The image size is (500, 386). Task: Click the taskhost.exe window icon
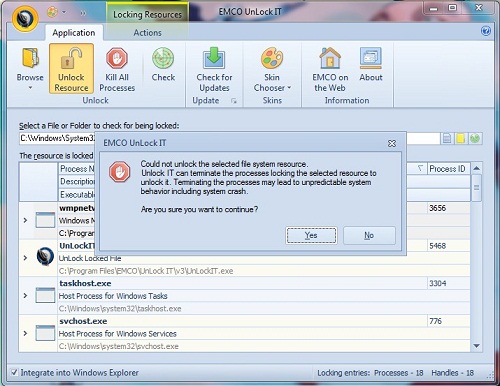pos(45,295)
